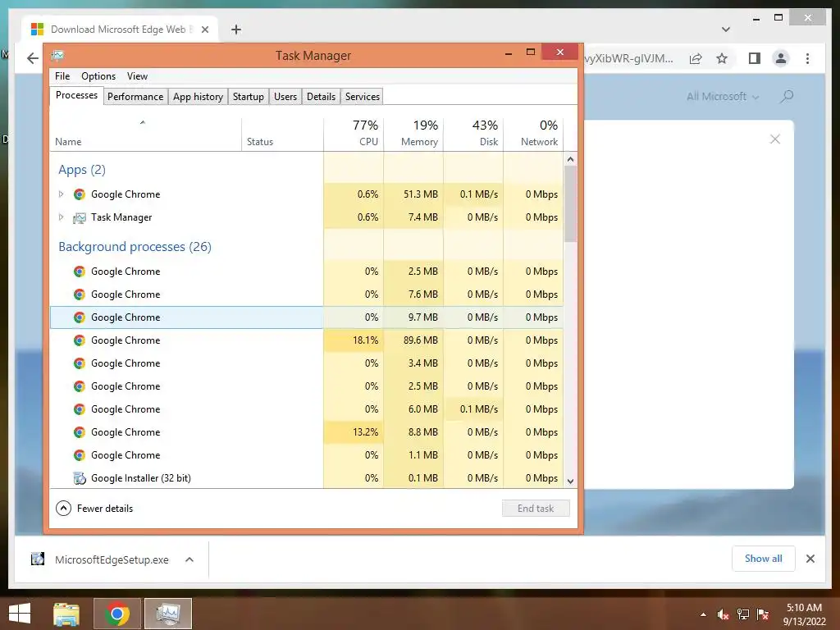Viewport: 840px width, 630px height.
Task: Click Show all downloads button
Action: 763,559
